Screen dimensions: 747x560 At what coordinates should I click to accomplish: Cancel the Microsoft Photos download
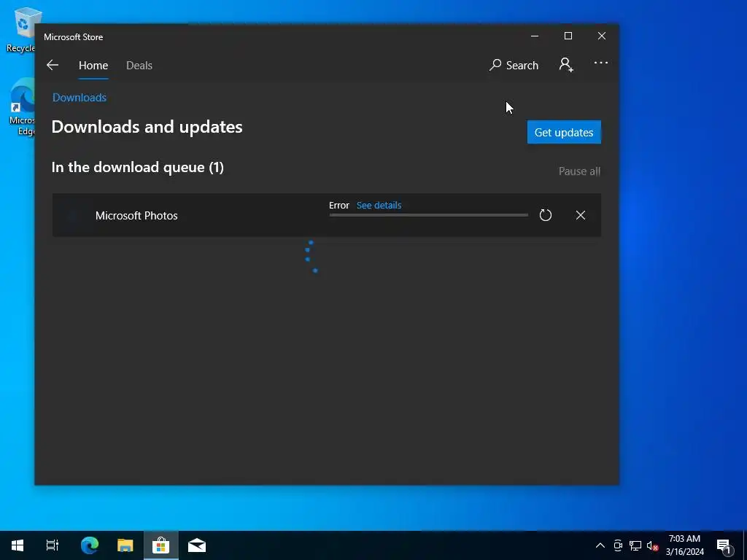[580, 215]
